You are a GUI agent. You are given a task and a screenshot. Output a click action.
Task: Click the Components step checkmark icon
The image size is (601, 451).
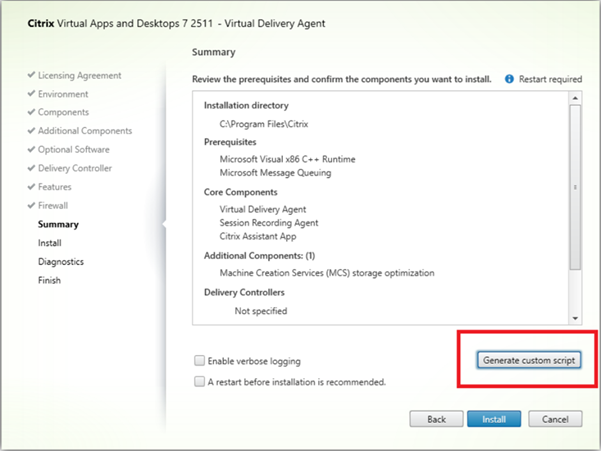31,112
